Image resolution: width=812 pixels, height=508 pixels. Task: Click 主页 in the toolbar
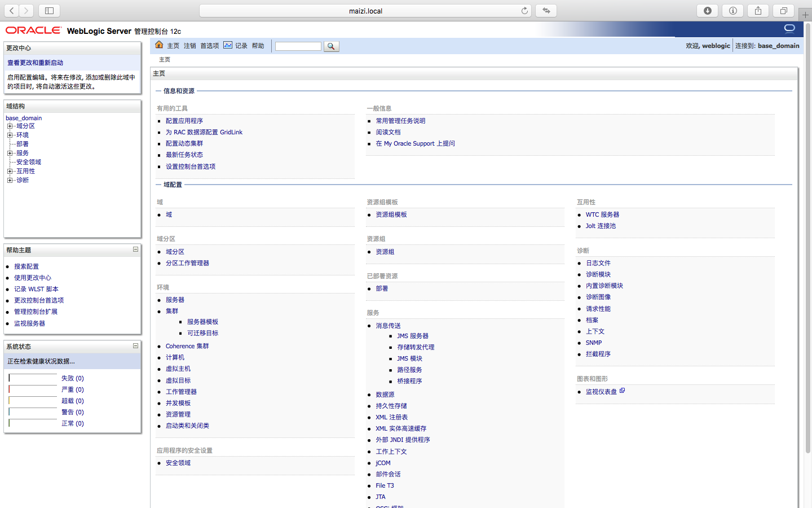click(x=173, y=46)
